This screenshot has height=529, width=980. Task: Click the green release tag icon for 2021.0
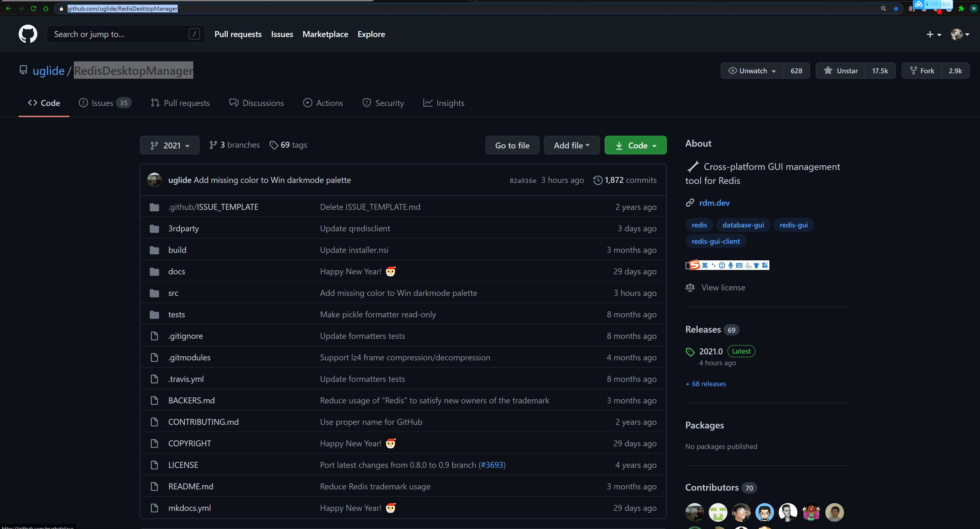[x=690, y=352]
